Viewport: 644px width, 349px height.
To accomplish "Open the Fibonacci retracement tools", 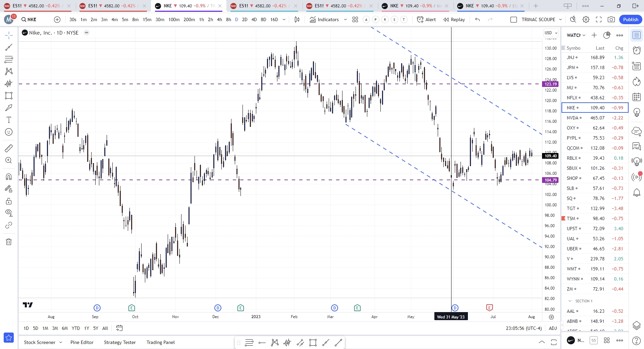I will tap(9, 59).
